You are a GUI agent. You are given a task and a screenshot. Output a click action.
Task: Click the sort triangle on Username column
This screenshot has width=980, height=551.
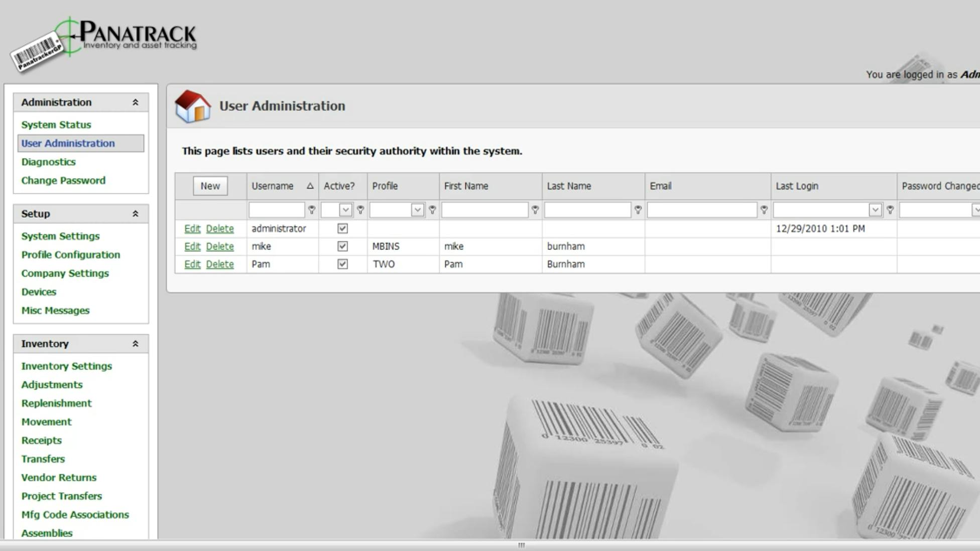[x=310, y=186]
